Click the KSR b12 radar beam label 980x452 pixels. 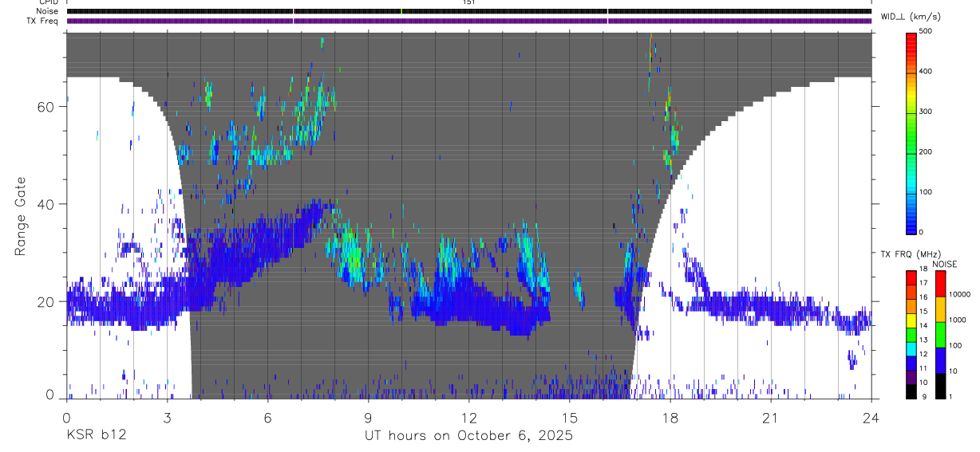pos(96,436)
